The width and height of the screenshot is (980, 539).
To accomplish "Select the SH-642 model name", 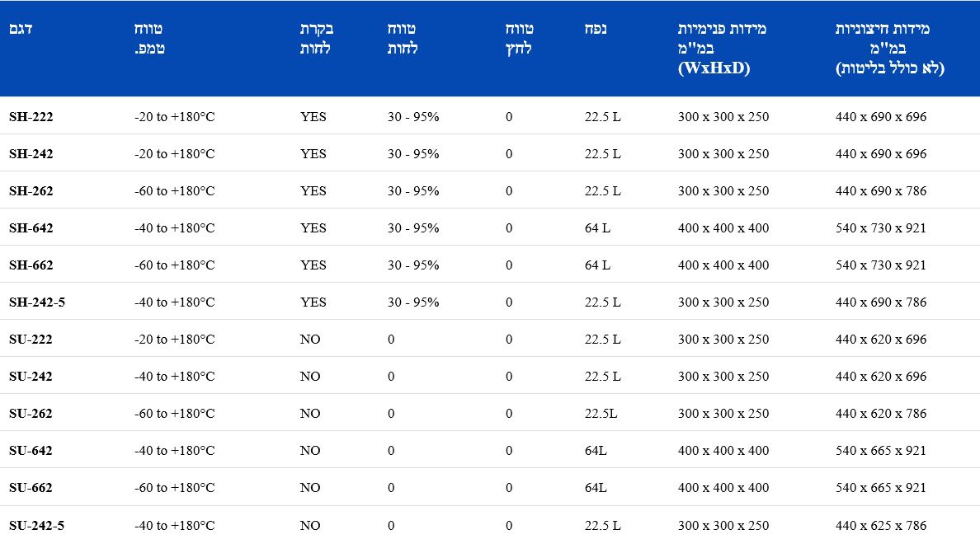I will click(31, 228).
